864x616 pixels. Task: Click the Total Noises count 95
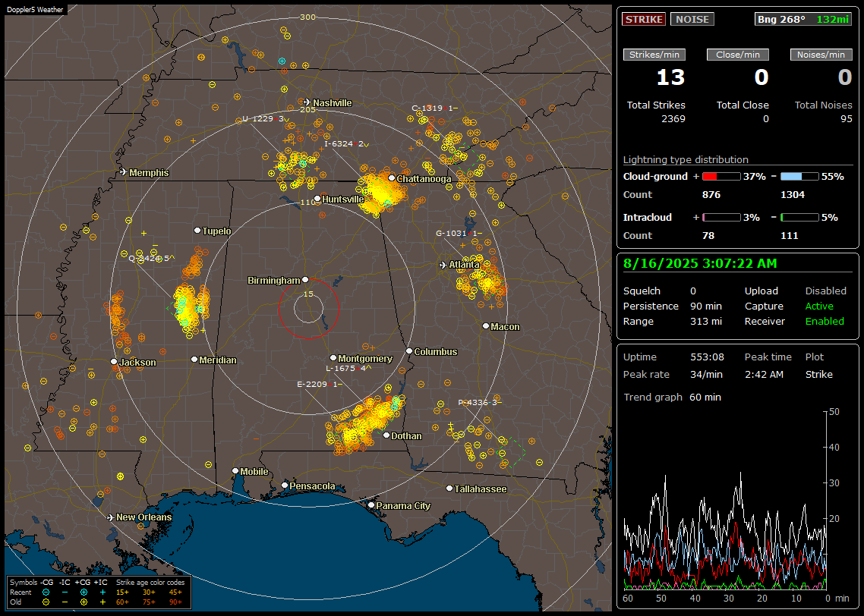coord(846,119)
